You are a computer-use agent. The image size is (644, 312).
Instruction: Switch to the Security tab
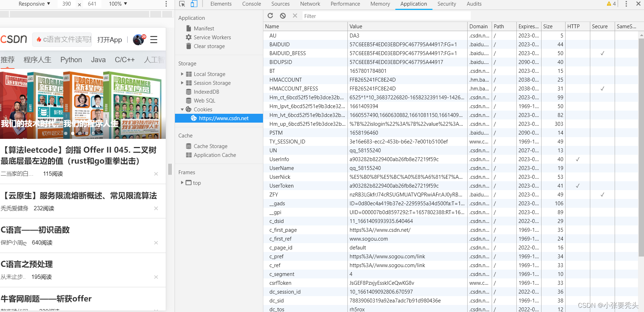[447, 4]
